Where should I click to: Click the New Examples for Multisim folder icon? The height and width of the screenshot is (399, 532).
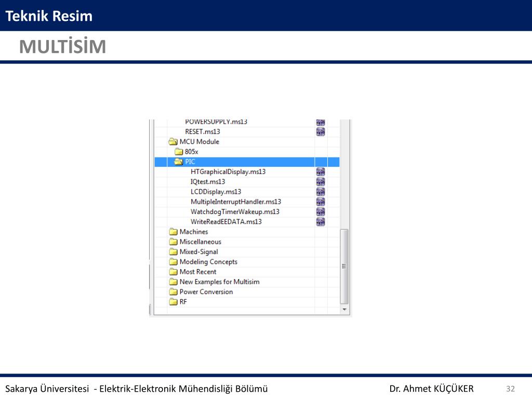tap(174, 282)
